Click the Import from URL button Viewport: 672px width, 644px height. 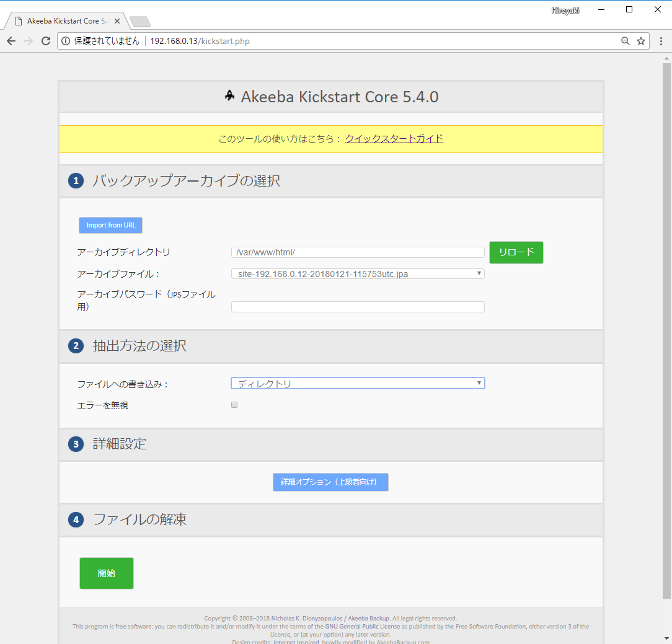click(x=110, y=226)
